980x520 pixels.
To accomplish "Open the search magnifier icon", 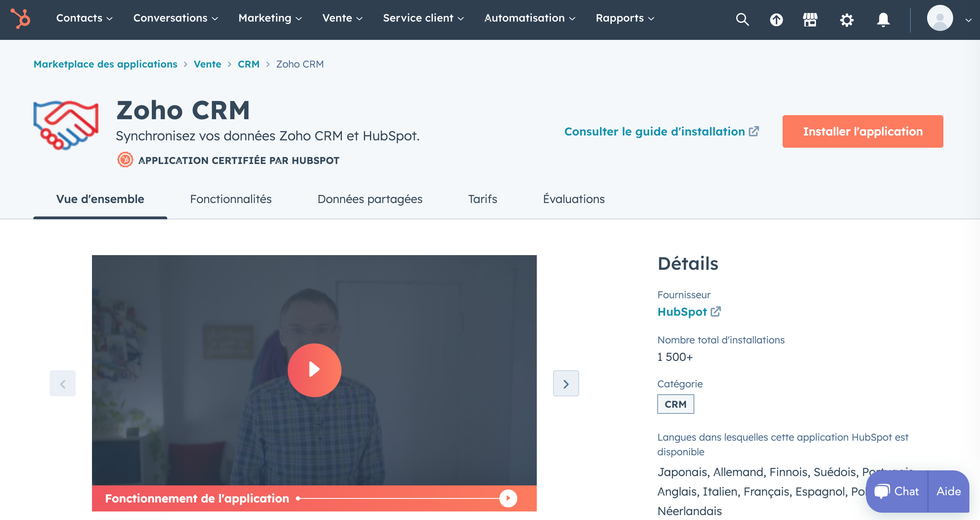I will 742,19.
